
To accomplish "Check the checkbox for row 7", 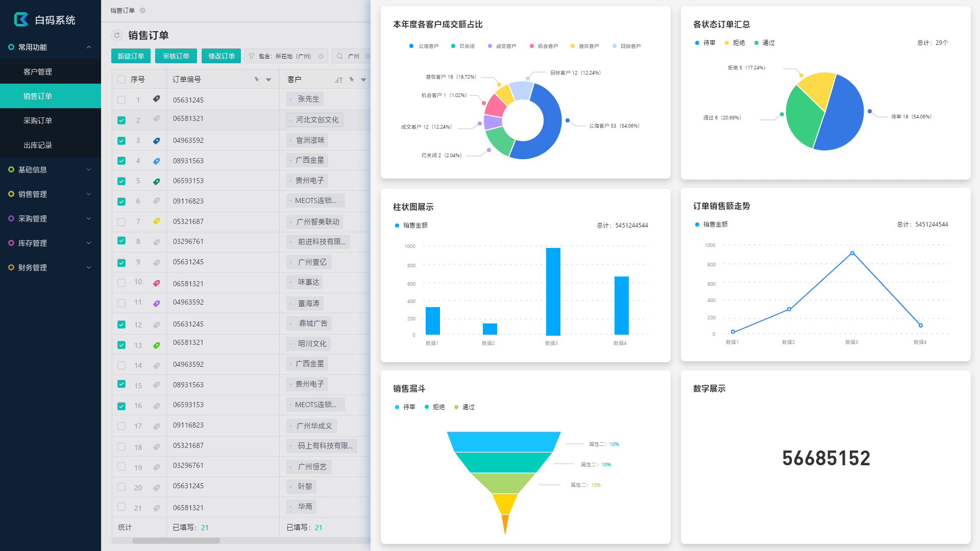I will pyautogui.click(x=121, y=222).
